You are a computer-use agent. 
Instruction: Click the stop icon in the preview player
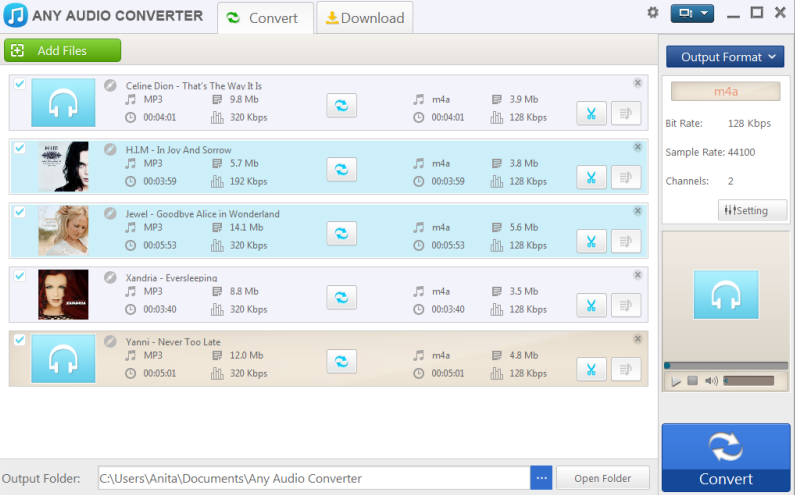click(x=692, y=381)
